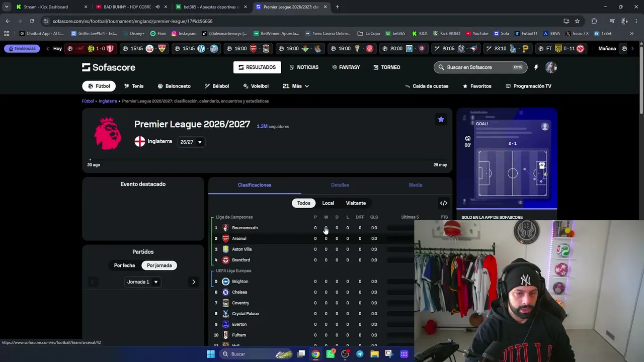Open Telegram from the taskbar
The width and height of the screenshot is (644, 362).
pyautogui.click(x=360, y=354)
